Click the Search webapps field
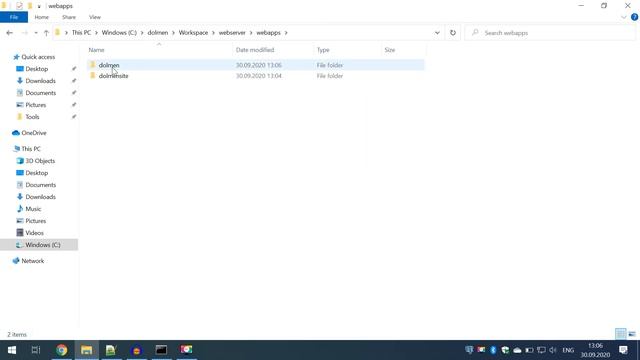The image size is (640, 360). click(551, 33)
